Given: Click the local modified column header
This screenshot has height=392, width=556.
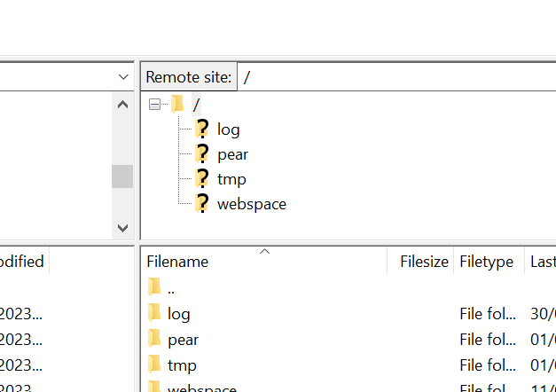Looking at the screenshot, I should 24,262.
